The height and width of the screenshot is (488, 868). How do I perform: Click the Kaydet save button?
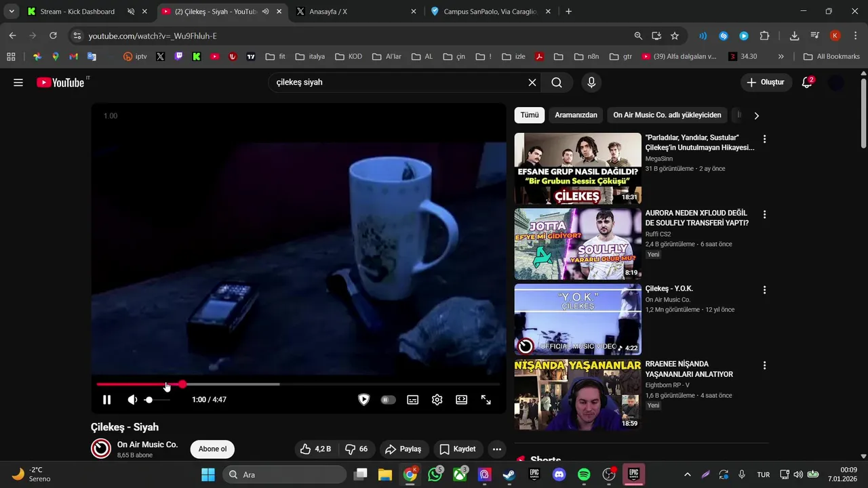[458, 449]
